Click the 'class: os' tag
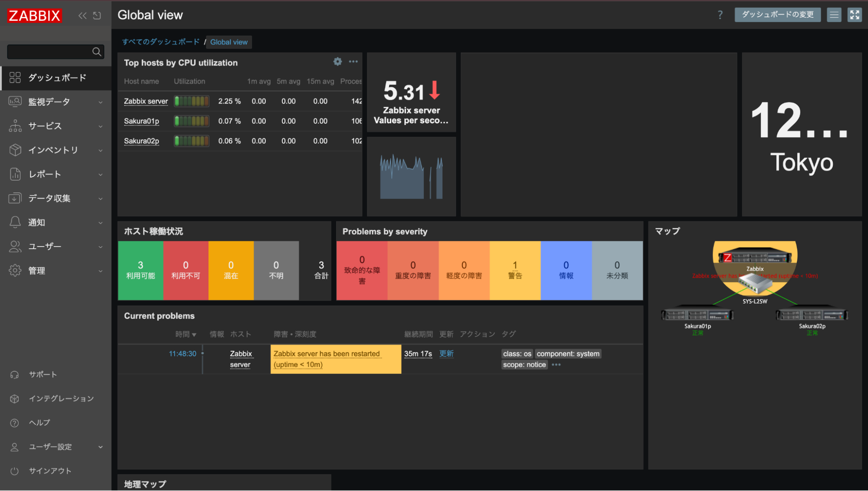 pyautogui.click(x=517, y=354)
